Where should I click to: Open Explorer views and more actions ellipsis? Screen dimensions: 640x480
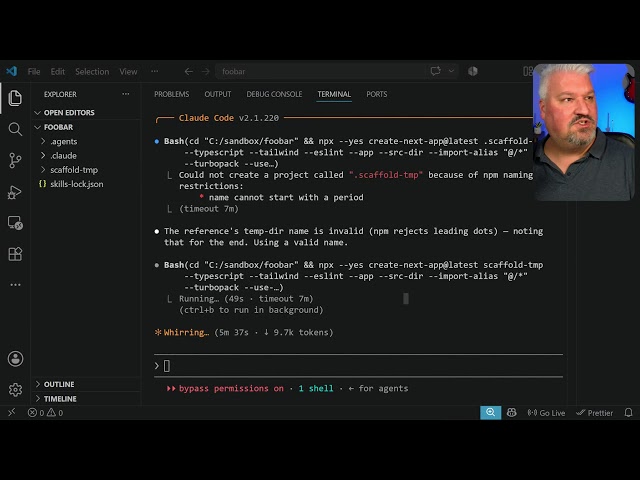126,94
